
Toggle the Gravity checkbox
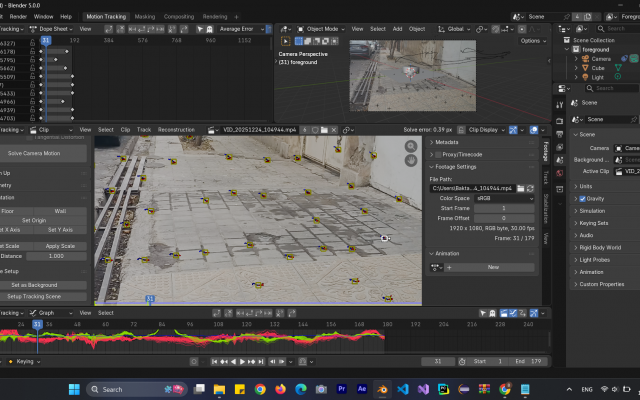[x=583, y=198]
